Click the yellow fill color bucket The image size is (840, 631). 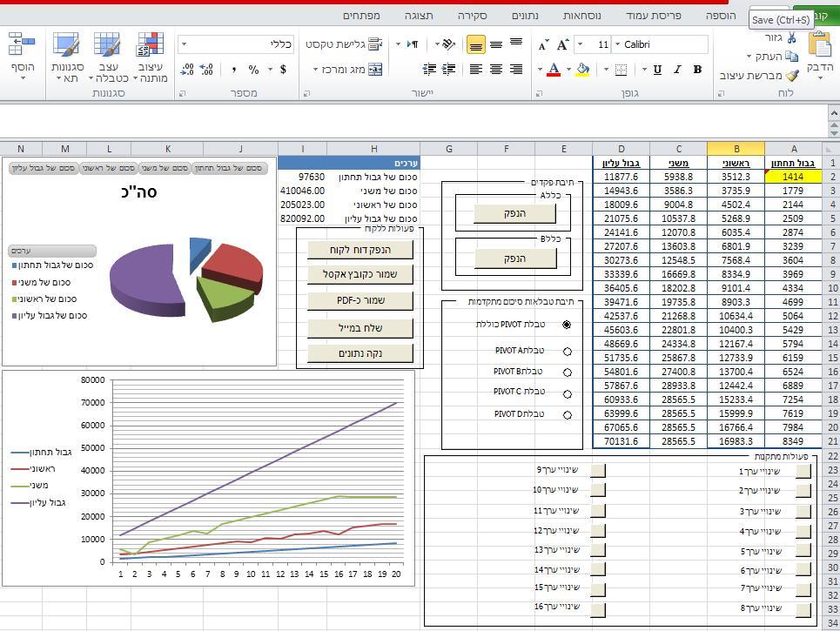582,70
